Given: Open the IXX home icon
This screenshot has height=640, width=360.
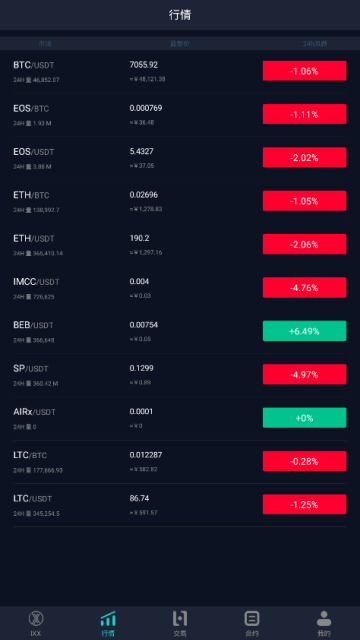Looking at the screenshot, I should [x=36, y=619].
